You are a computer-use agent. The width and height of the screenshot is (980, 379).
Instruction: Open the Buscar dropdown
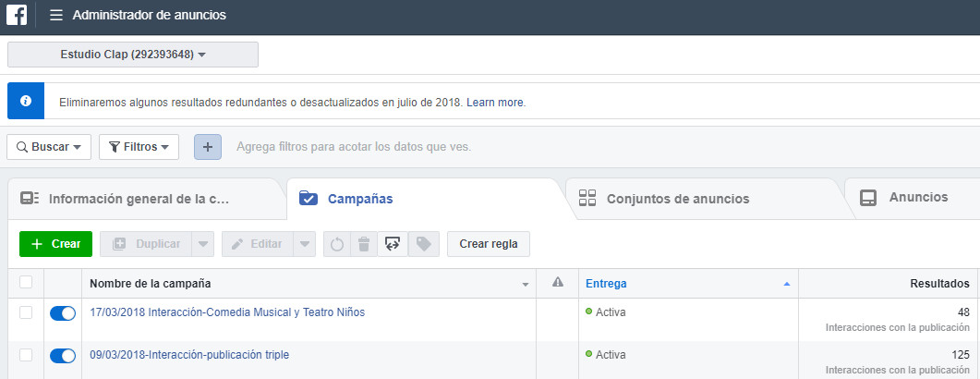click(49, 147)
